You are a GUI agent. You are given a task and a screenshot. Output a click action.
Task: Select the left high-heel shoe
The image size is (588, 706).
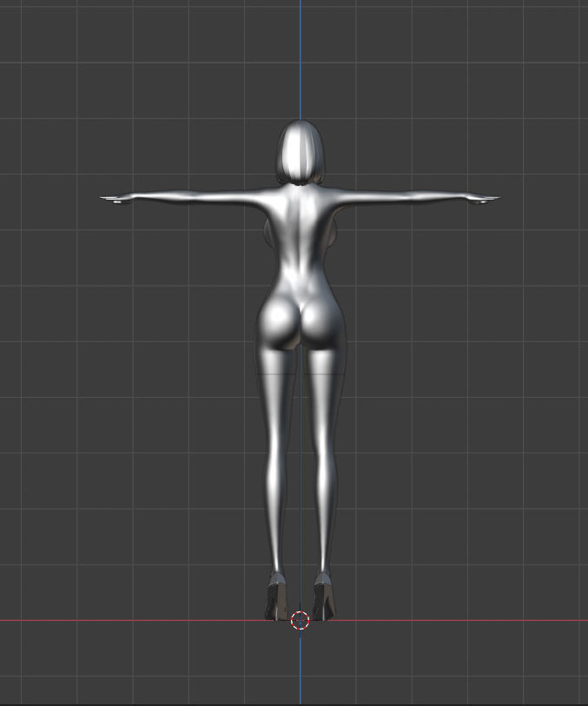point(275,597)
